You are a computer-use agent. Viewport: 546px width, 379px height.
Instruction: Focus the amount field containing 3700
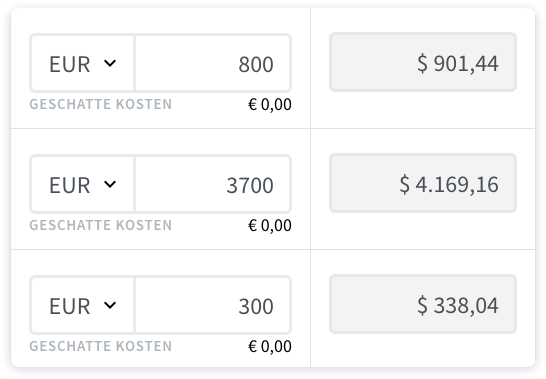[212, 184]
